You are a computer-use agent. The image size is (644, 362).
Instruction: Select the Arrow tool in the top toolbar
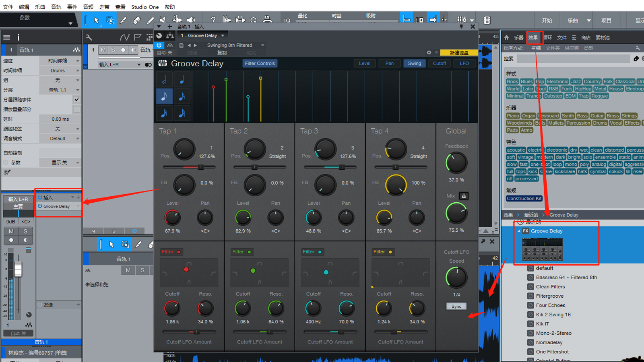pyautogui.click(x=96, y=20)
